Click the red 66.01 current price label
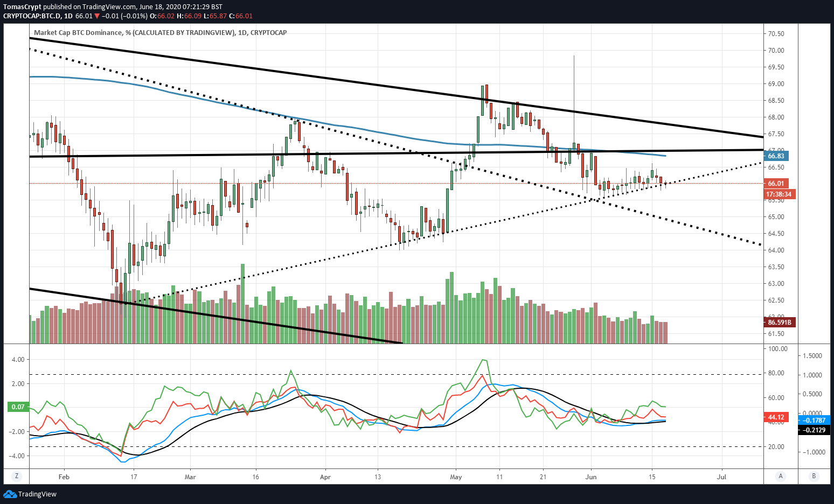The width and height of the screenshot is (834, 504). pyautogui.click(x=776, y=183)
